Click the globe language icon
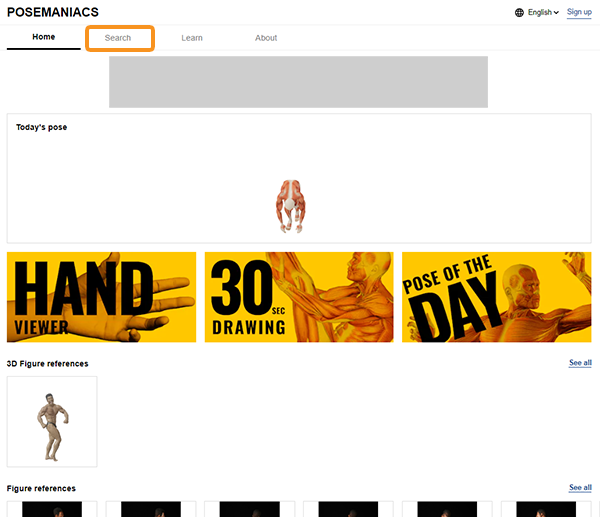This screenshot has width=600, height=517. pos(519,13)
